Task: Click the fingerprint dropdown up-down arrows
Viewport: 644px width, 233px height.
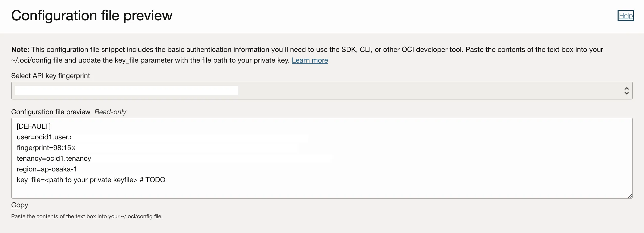Action: [626, 91]
